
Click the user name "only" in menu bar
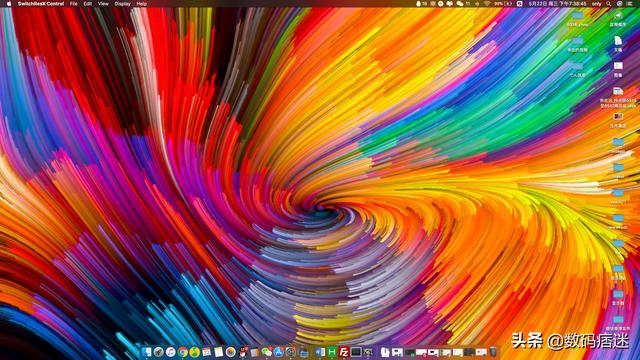tap(596, 4)
